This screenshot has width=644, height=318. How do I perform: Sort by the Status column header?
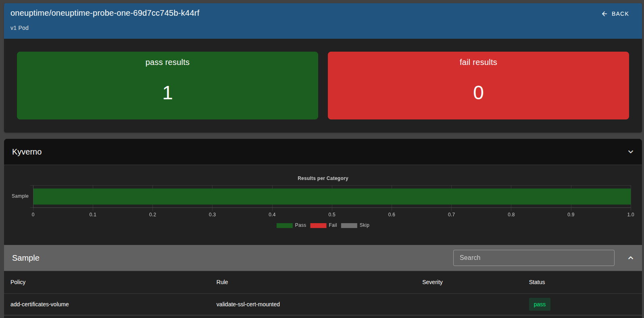(x=537, y=282)
